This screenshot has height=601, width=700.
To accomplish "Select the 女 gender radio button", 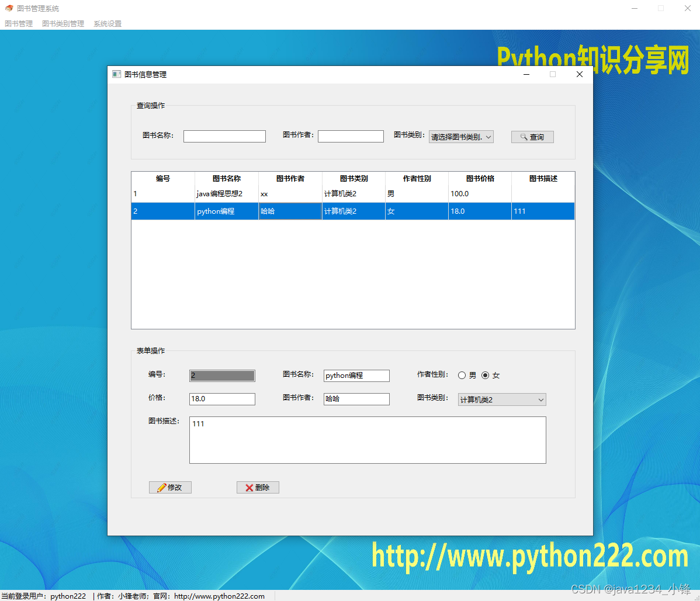I will click(x=486, y=376).
